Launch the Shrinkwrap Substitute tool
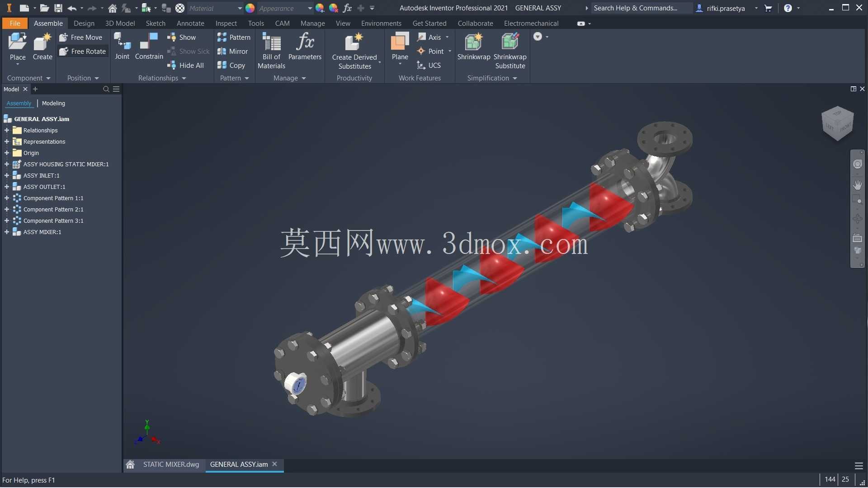Screen dimensions: 868x488 [x=510, y=51]
